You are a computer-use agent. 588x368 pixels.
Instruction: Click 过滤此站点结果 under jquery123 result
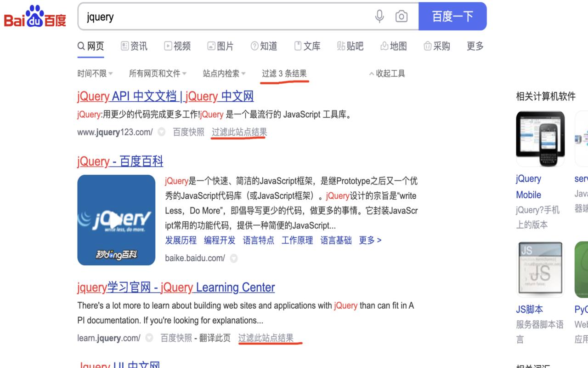coord(239,132)
